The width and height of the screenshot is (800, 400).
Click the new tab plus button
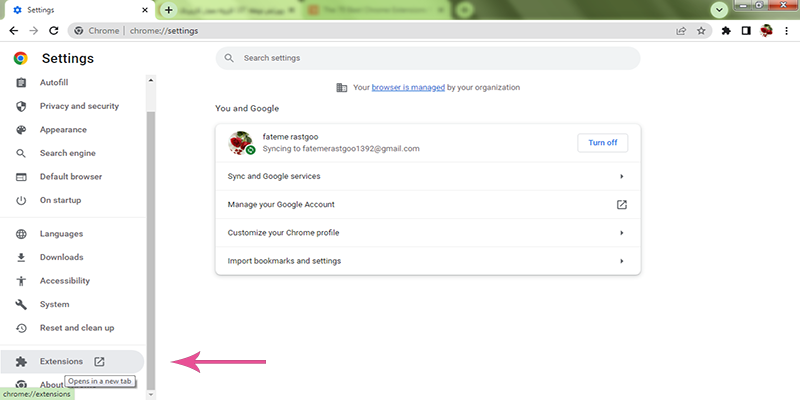click(x=168, y=9)
